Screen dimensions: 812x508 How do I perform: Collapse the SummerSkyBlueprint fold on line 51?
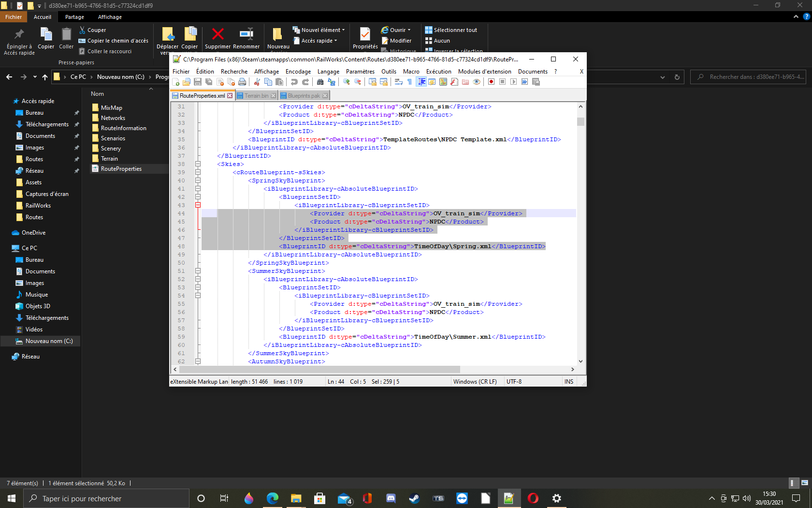pyautogui.click(x=198, y=271)
